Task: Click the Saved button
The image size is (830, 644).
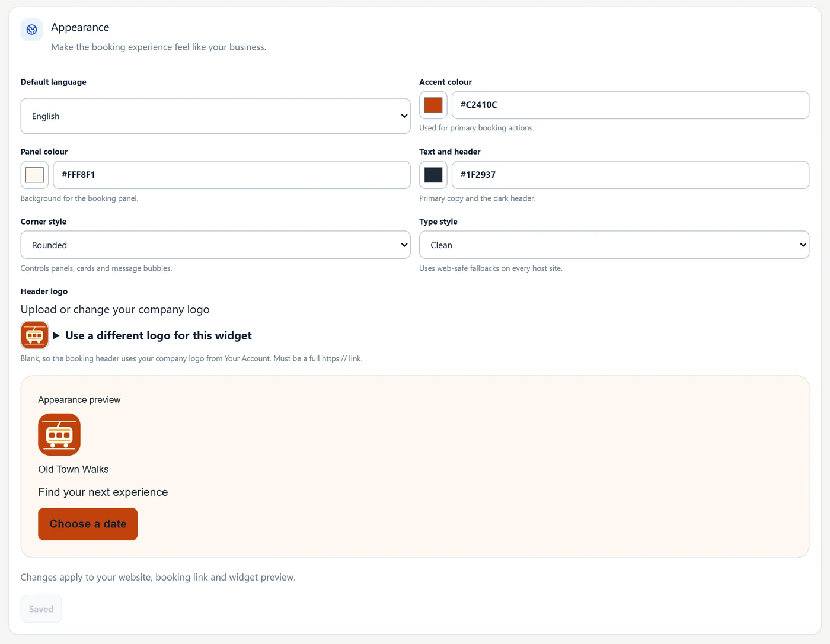Action: [x=41, y=609]
